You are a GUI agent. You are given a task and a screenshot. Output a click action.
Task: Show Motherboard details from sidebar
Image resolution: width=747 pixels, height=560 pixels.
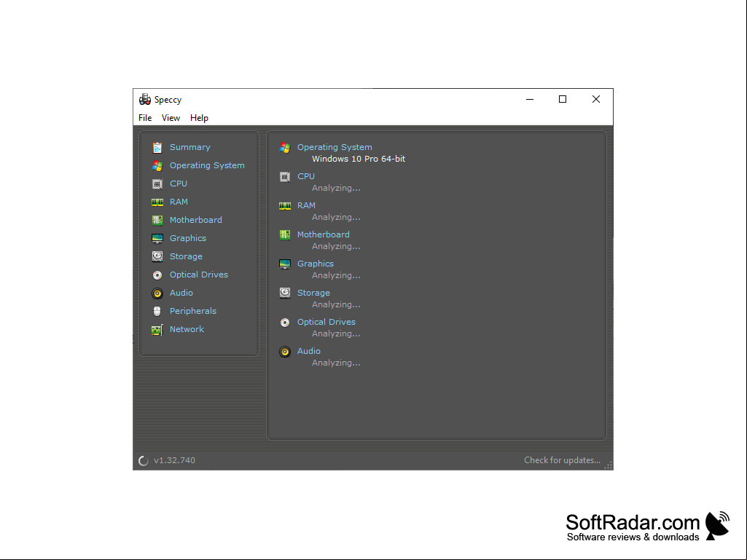pos(196,219)
